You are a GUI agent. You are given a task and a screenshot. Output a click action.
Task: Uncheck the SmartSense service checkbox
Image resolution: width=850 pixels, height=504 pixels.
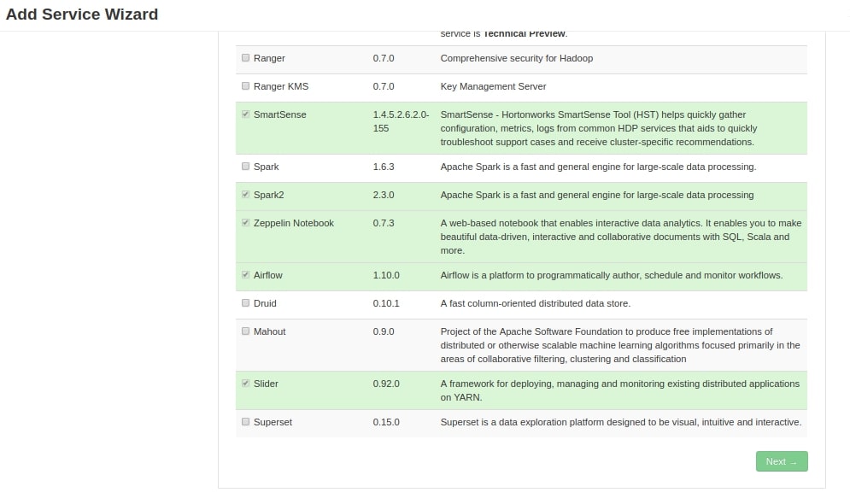tap(245, 114)
